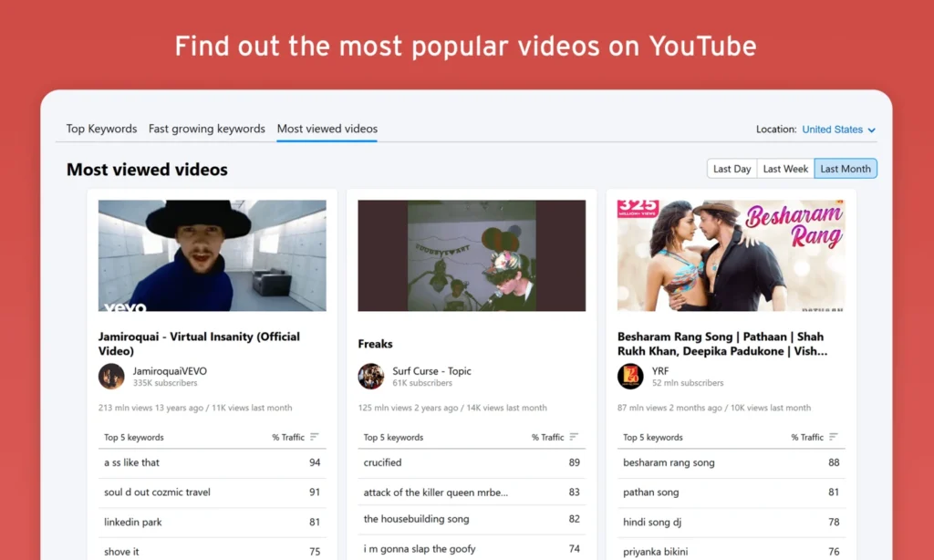The width and height of the screenshot is (934, 560).
Task: Open the Jamiroquai Virtual Insanity video thumbnail
Action: tap(212, 255)
